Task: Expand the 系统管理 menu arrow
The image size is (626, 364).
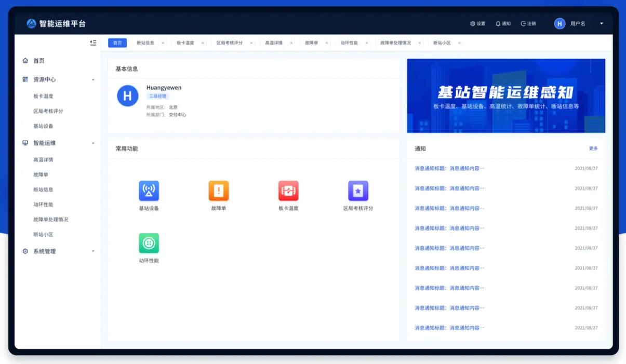Action: (x=93, y=251)
